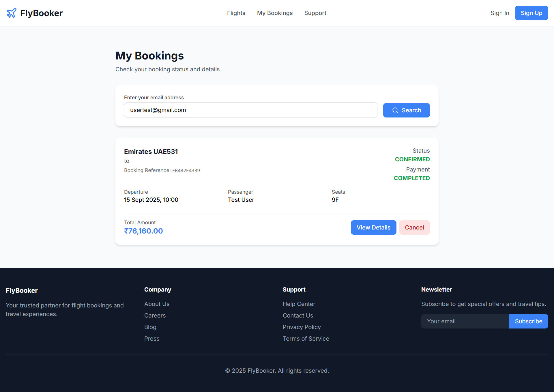This screenshot has width=554, height=392.
Task: Select the email address input field
Action: 250,110
